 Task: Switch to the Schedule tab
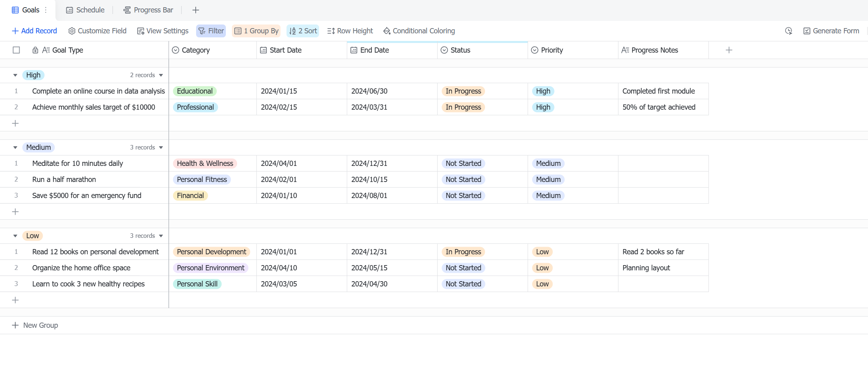[85, 10]
